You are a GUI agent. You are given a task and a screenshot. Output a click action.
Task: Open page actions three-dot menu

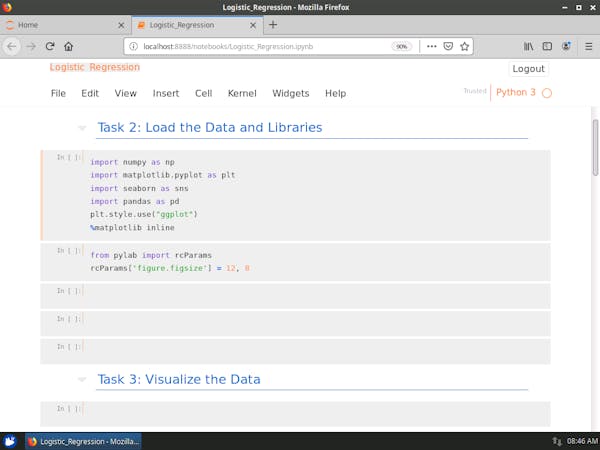[432, 46]
